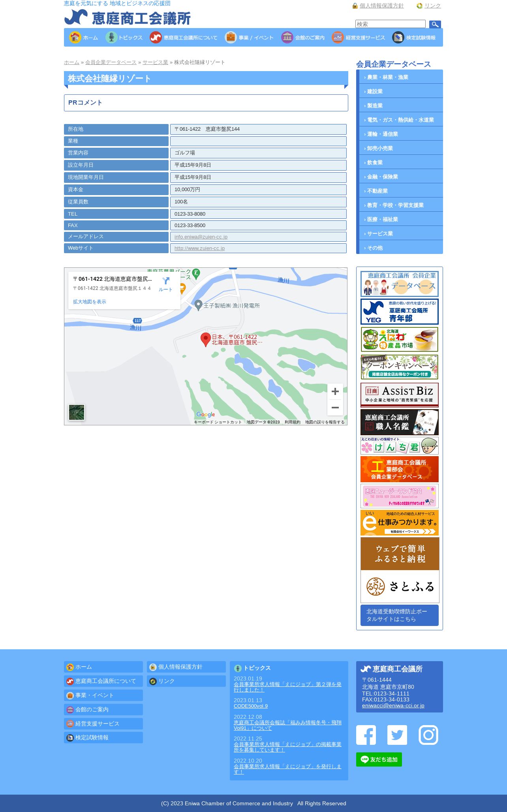Screen dimensions: 507x812
Task: Click 王子製紙 漁川発電所 map marker
Action: pos(199,305)
